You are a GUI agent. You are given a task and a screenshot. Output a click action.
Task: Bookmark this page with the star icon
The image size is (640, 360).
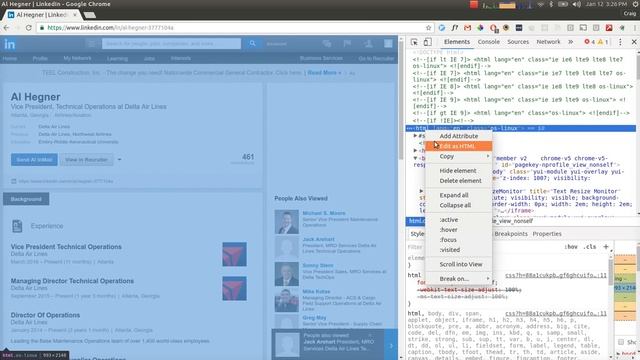tap(428, 28)
